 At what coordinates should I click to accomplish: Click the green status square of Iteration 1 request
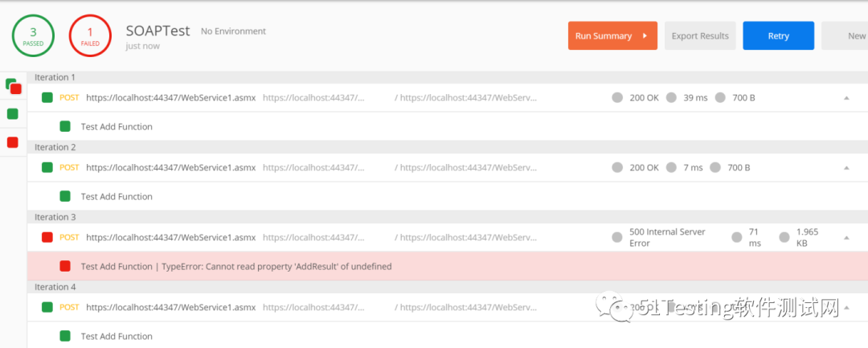[x=47, y=98]
